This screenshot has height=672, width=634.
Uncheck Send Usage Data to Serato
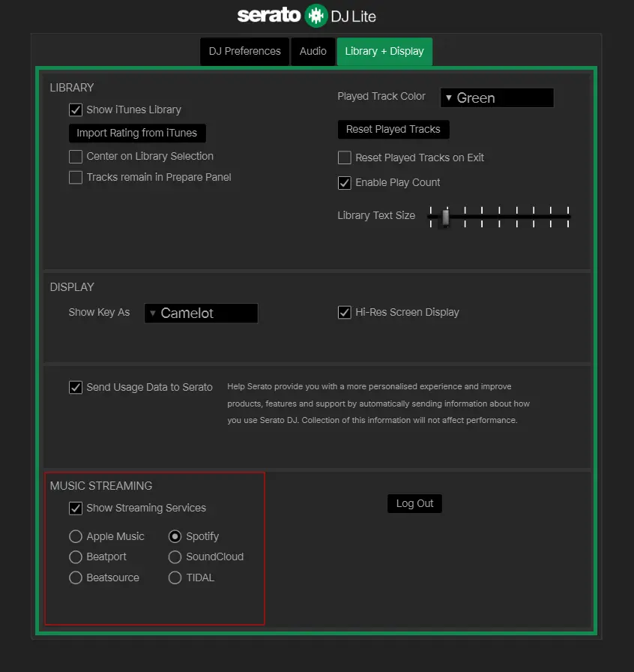tap(76, 388)
